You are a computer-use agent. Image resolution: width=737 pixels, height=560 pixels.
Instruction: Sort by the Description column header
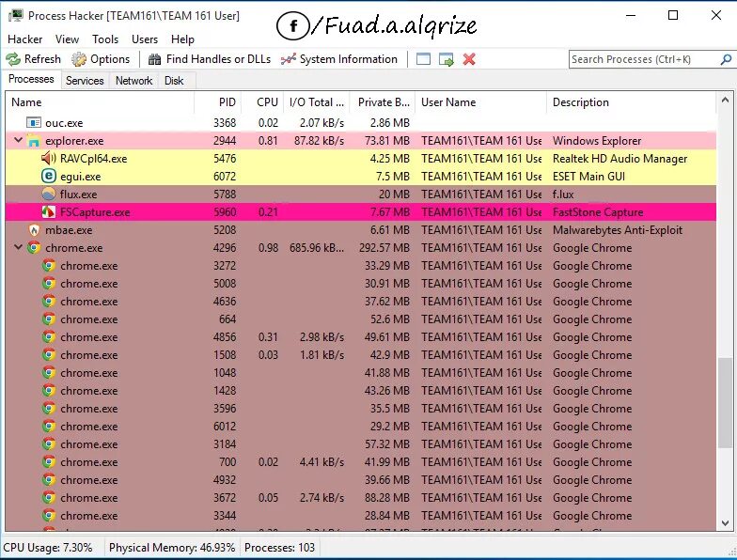click(x=631, y=102)
